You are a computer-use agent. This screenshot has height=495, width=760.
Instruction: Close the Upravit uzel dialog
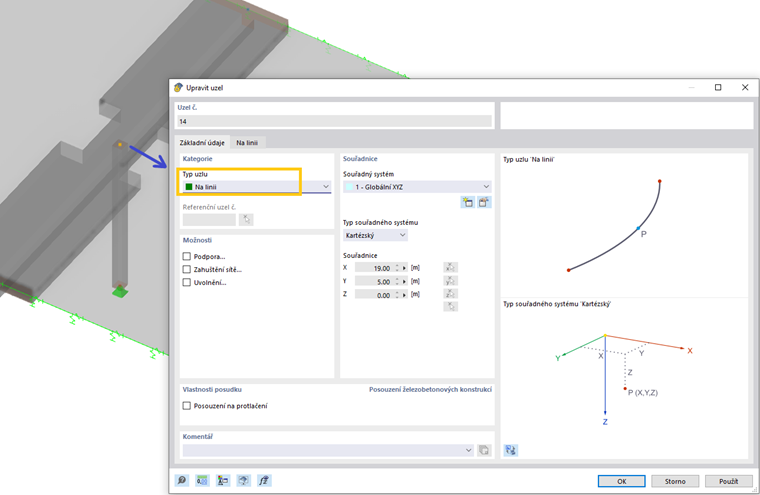[745, 87]
